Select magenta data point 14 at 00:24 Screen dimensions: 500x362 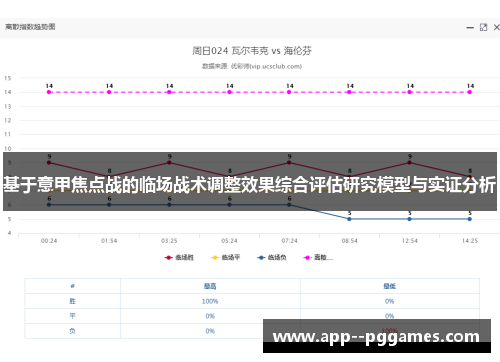click(x=49, y=92)
